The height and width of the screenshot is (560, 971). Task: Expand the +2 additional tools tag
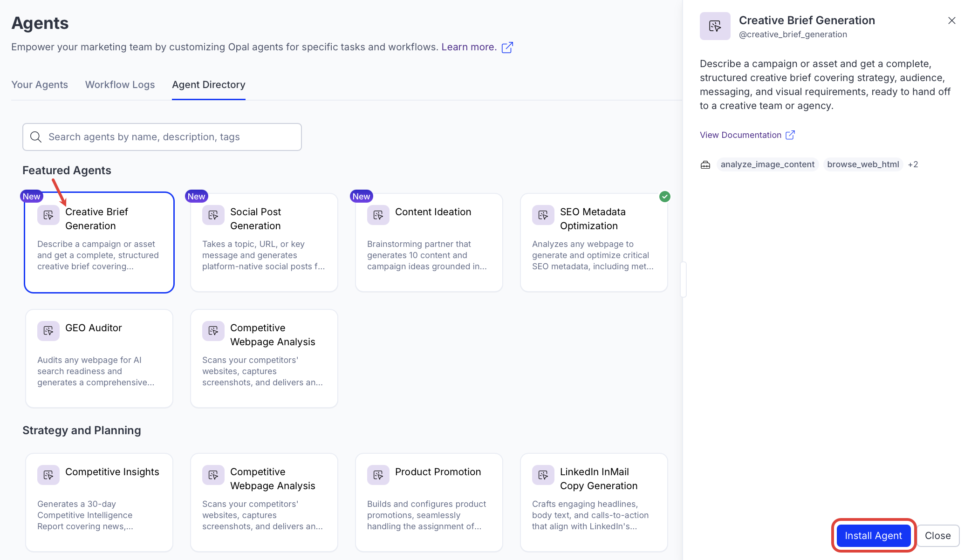(913, 164)
